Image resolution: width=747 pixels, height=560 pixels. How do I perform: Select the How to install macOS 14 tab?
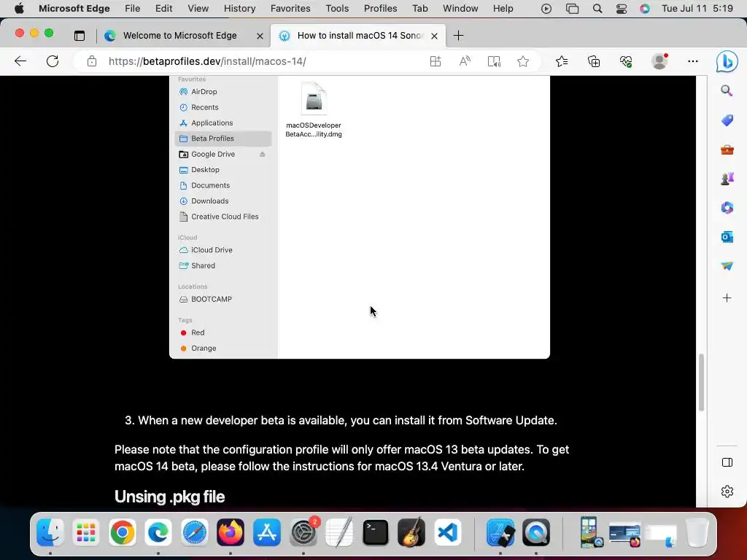[x=360, y=36]
